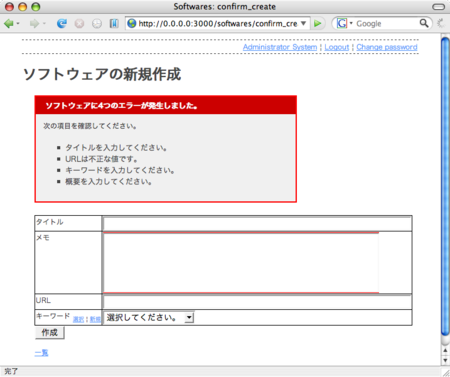Click the メモ row label

click(x=43, y=238)
